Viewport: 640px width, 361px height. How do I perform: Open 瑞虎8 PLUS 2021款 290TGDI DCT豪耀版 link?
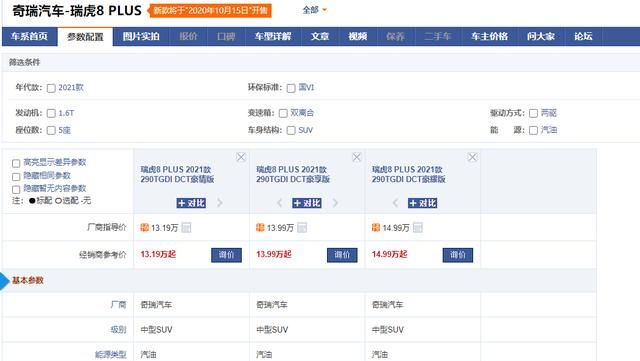pyautogui.click(x=409, y=174)
